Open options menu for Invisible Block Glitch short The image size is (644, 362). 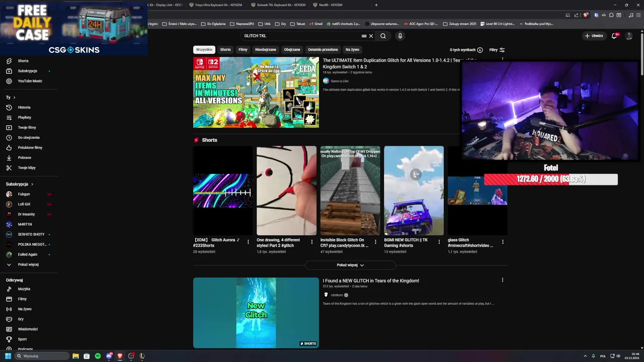(375, 242)
